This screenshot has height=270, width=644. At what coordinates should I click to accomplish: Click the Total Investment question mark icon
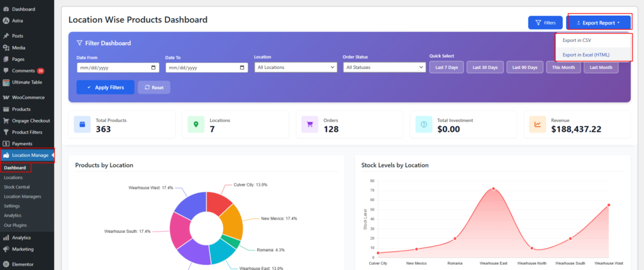click(423, 124)
